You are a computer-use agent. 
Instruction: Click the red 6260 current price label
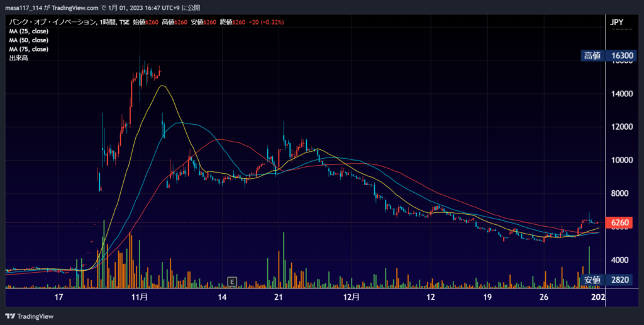click(x=619, y=222)
